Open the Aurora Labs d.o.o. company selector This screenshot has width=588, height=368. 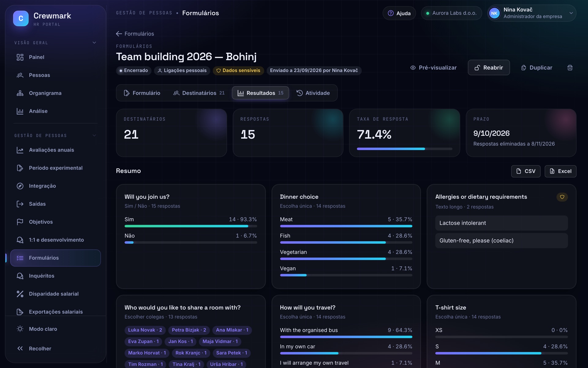tap(451, 13)
